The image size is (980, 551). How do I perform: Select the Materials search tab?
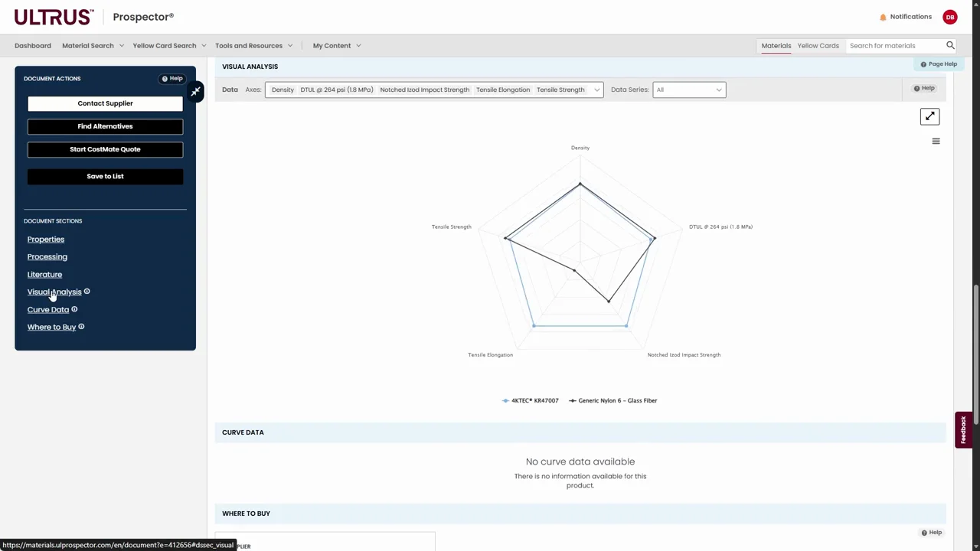pos(776,45)
